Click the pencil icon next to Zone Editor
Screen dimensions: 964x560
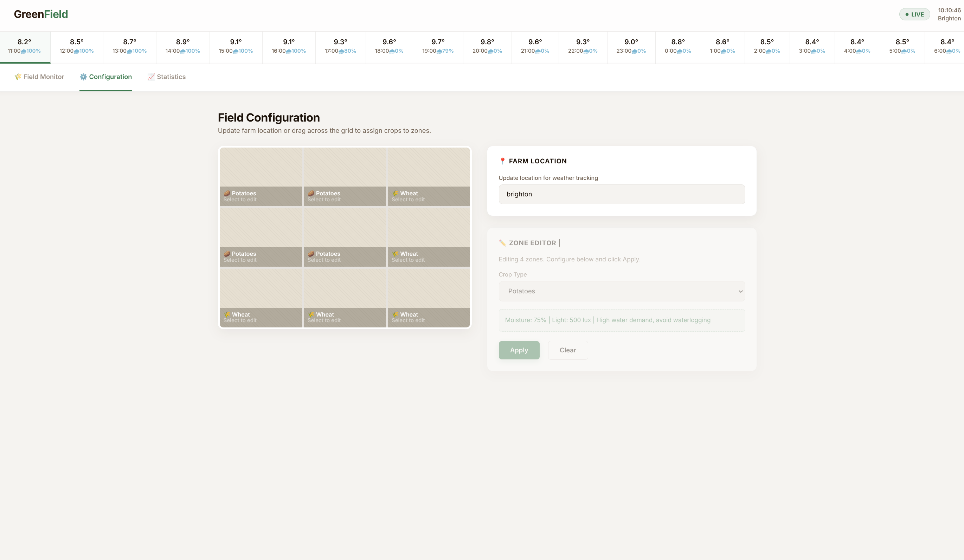(x=502, y=243)
